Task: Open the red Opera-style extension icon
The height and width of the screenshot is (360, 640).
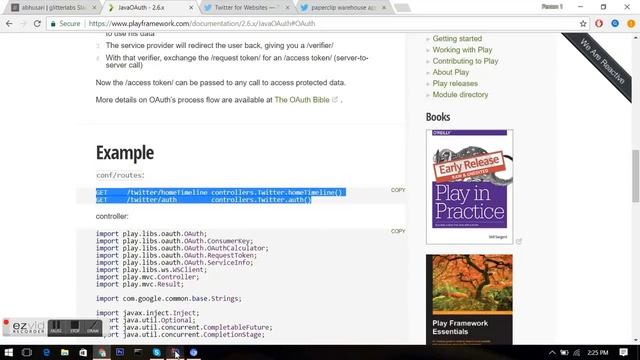Action: click(x=599, y=24)
